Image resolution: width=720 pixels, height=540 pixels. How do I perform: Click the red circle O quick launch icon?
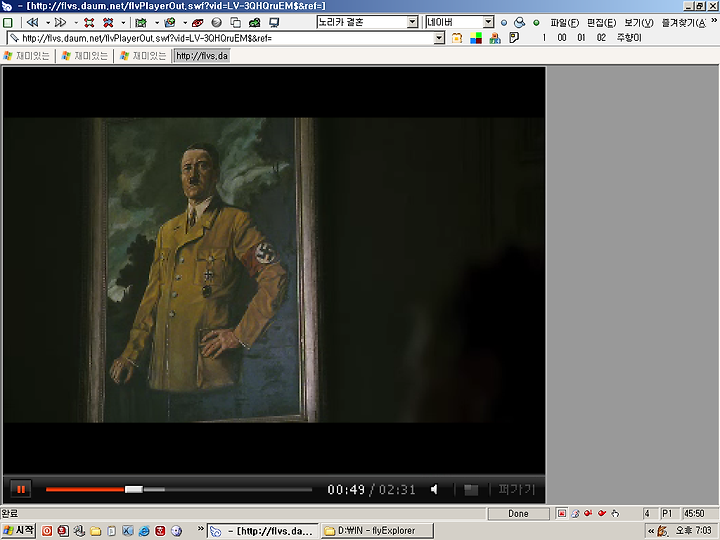pyautogui.click(x=47, y=531)
